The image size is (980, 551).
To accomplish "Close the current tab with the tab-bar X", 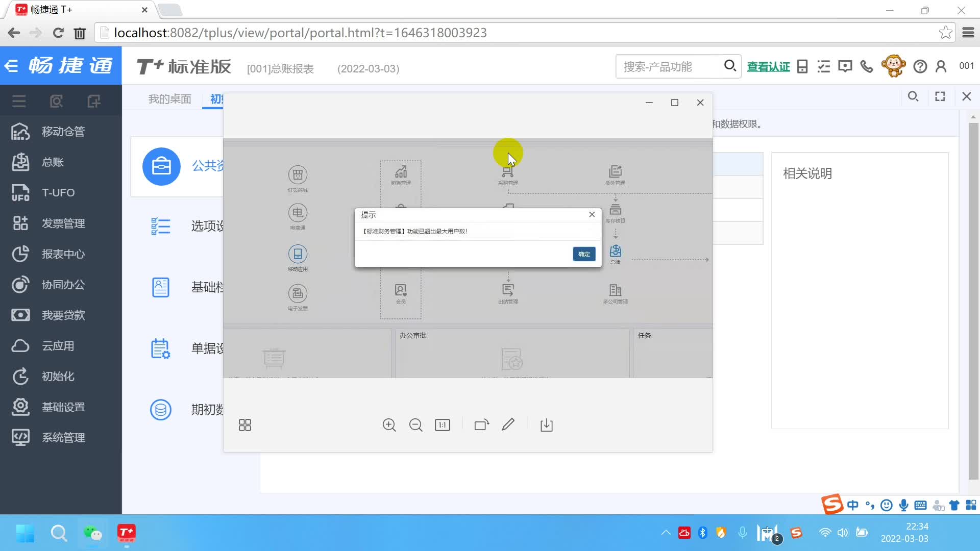I will 967,96.
